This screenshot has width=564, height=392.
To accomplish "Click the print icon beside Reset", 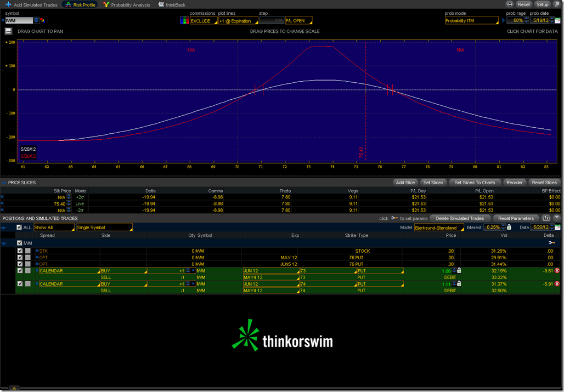I will tap(510, 4).
